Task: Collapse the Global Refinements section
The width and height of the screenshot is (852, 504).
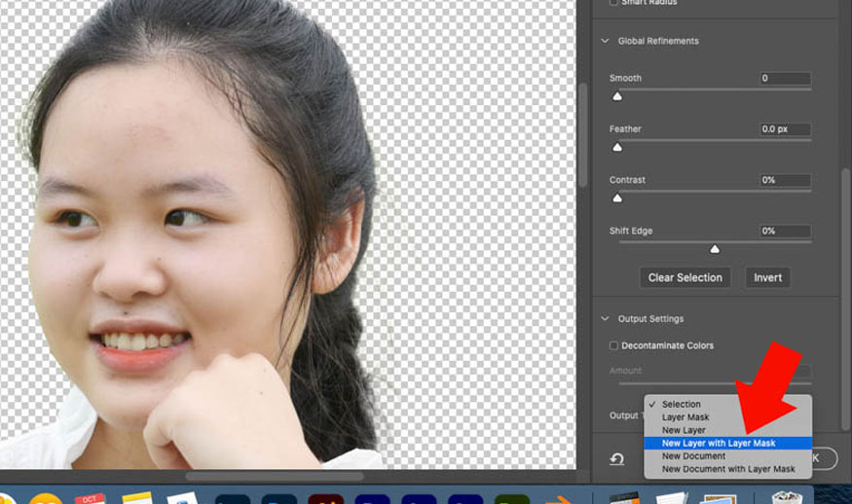Action: coord(605,41)
